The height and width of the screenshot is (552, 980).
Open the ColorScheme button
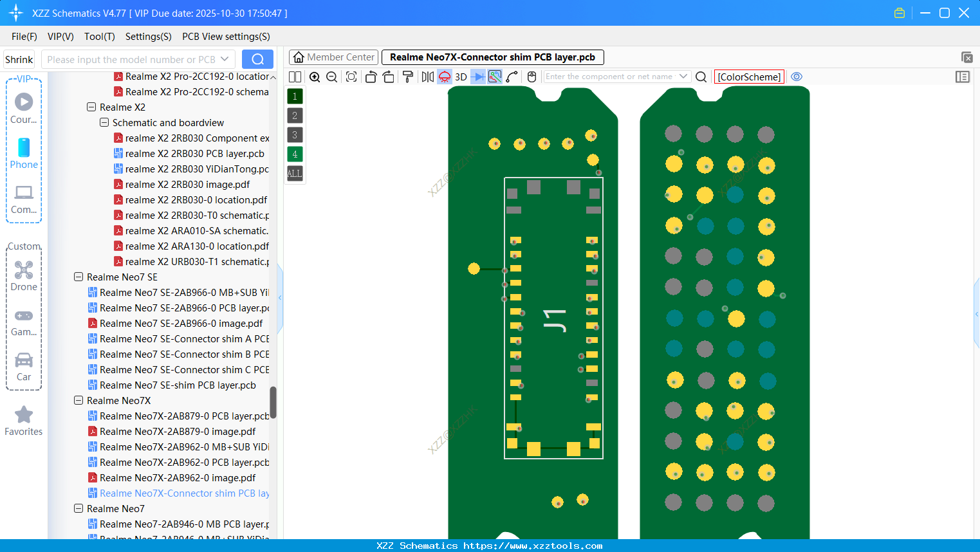(749, 77)
